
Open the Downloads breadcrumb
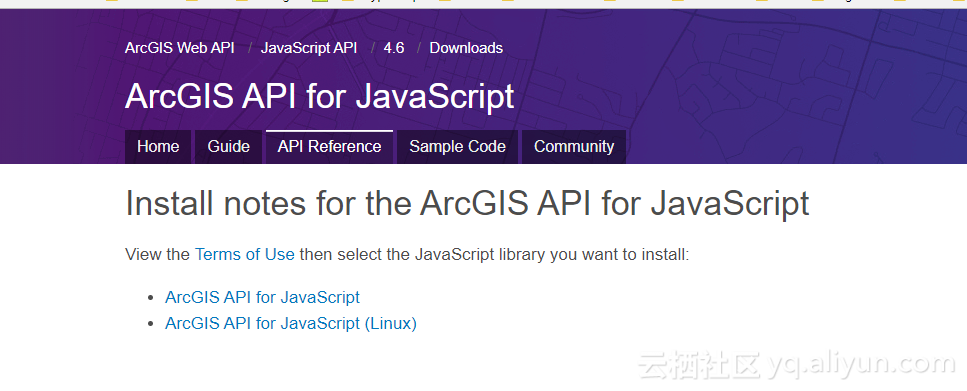(466, 48)
